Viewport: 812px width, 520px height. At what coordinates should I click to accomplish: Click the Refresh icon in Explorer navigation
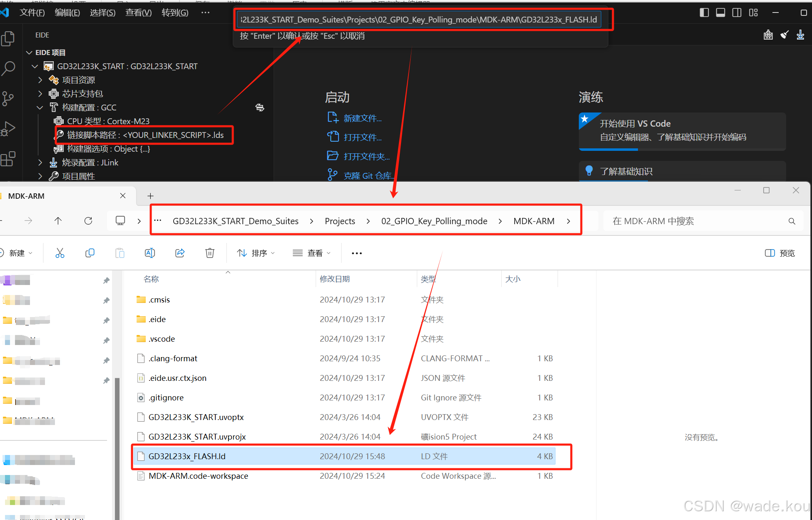pyautogui.click(x=88, y=221)
